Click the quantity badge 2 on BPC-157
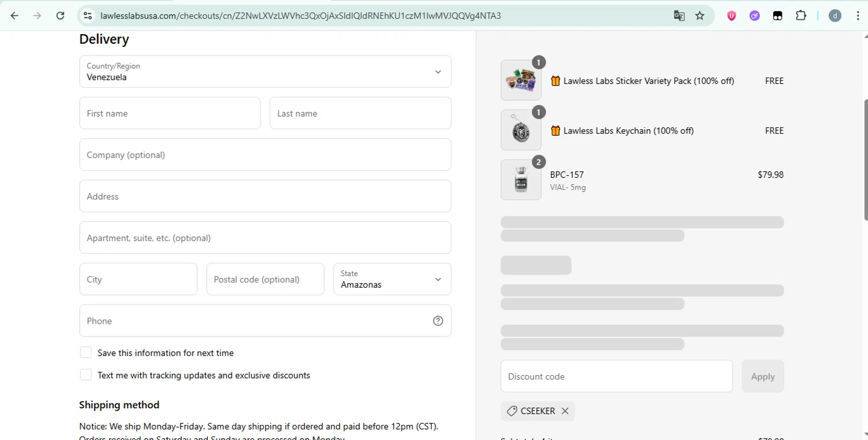Image resolution: width=868 pixels, height=440 pixels. tap(539, 162)
